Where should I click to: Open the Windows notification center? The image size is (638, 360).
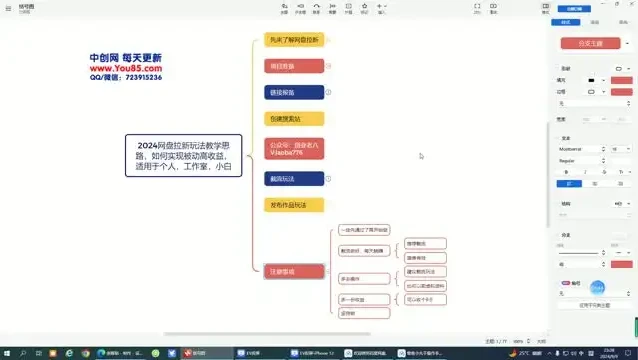629,353
